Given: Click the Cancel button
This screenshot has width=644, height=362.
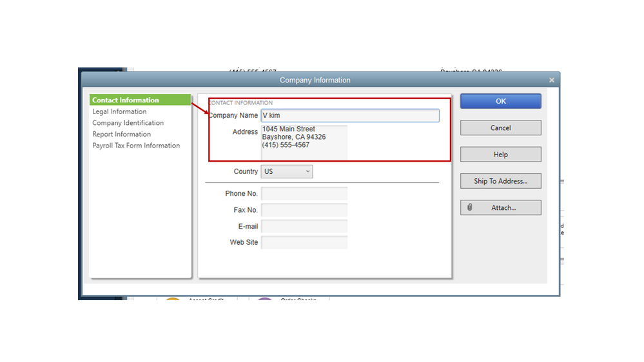Looking at the screenshot, I should point(500,128).
